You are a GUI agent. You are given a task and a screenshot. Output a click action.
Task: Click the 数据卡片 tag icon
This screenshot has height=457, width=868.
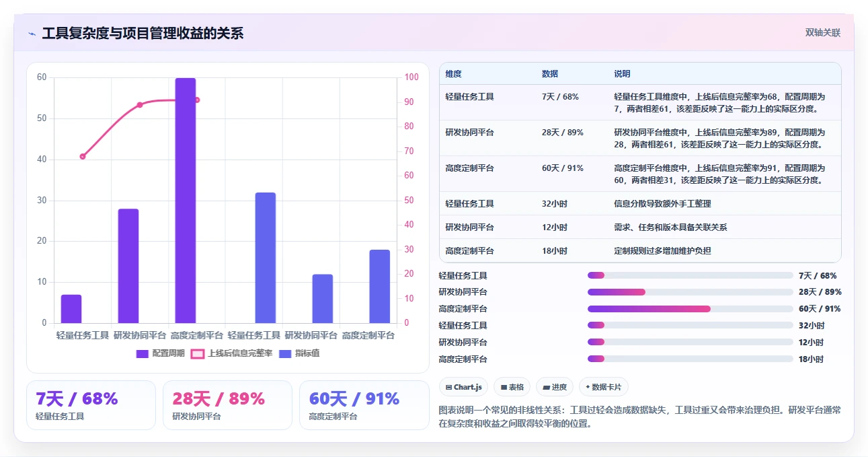pos(588,387)
